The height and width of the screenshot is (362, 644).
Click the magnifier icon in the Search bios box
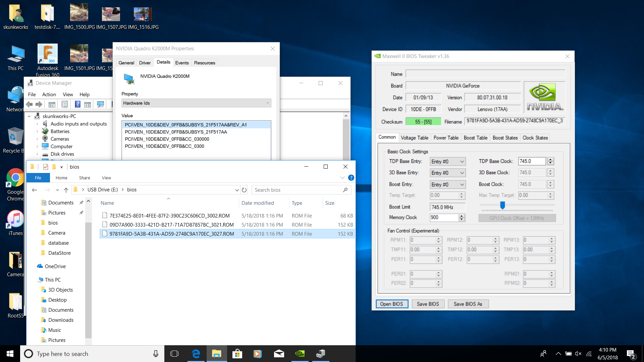(x=345, y=190)
